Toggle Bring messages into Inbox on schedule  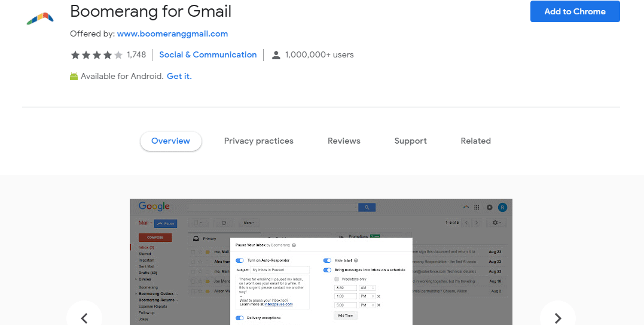tap(327, 270)
